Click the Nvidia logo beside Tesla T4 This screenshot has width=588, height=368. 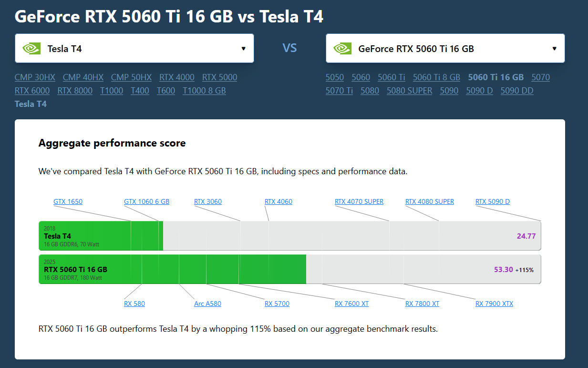31,48
